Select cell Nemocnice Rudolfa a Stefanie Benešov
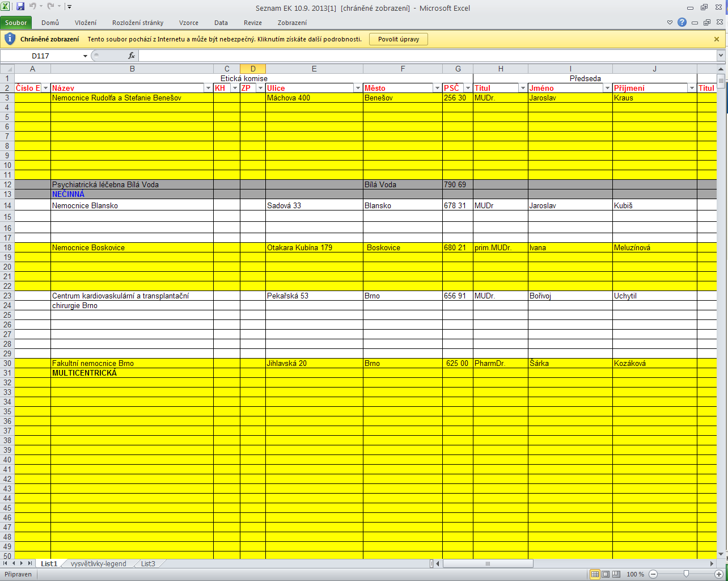The image size is (728, 581). (x=132, y=98)
